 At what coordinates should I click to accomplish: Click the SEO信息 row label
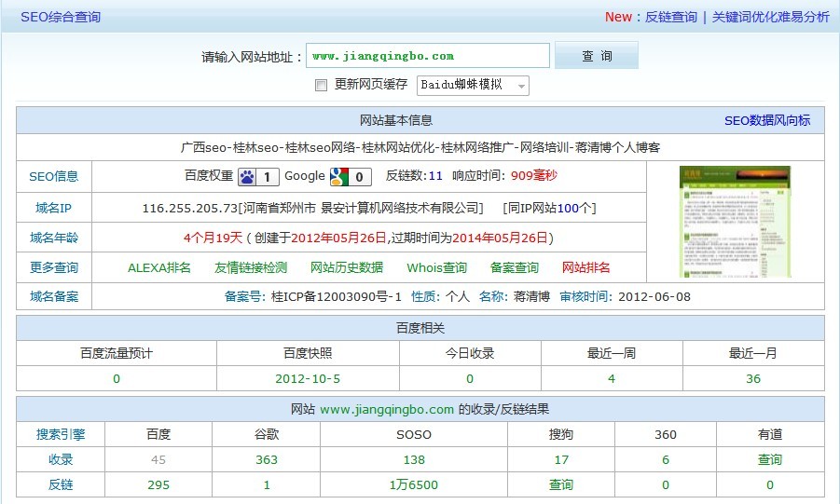53,177
